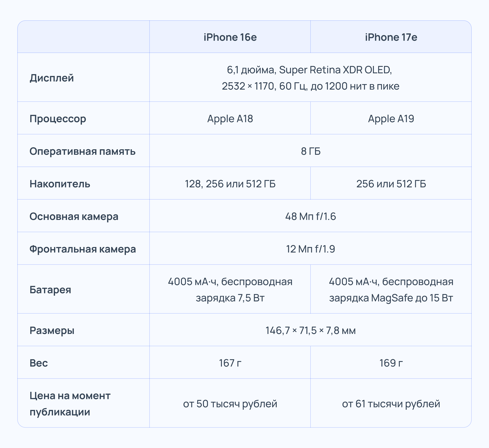This screenshot has width=489, height=448.
Task: Click the 146,7 × 71,5 × 7,8 мм cell
Action: tap(311, 331)
